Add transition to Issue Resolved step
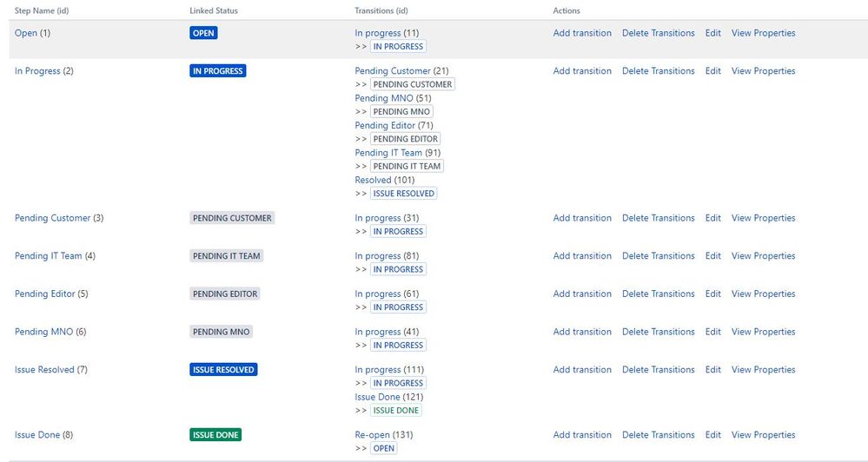 point(582,370)
